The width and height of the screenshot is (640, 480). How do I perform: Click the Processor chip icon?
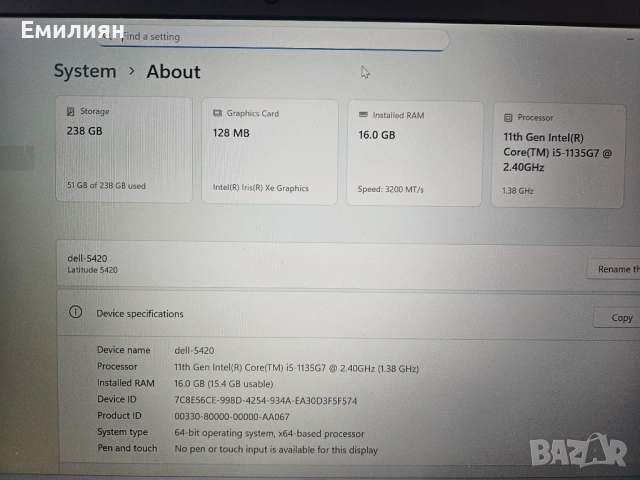click(x=508, y=118)
